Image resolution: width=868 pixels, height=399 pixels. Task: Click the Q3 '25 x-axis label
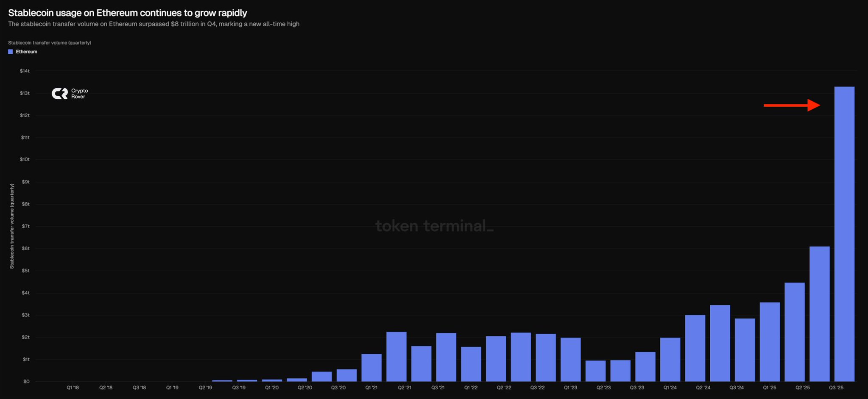coord(836,388)
